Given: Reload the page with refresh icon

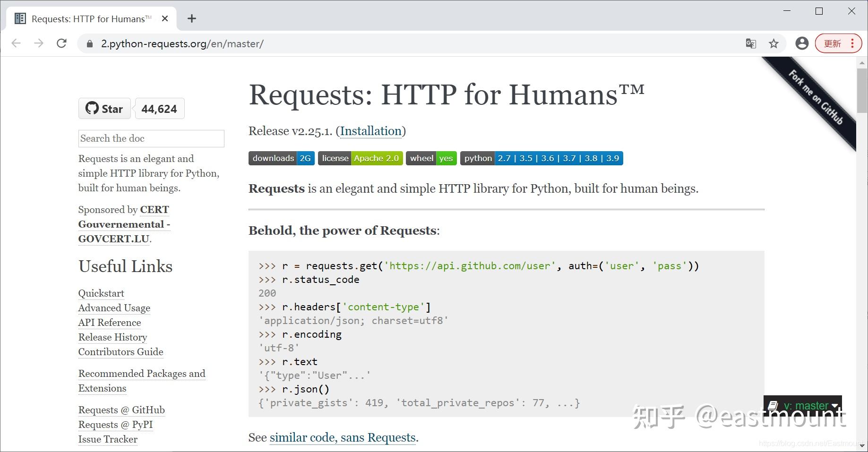Looking at the screenshot, I should (x=61, y=43).
